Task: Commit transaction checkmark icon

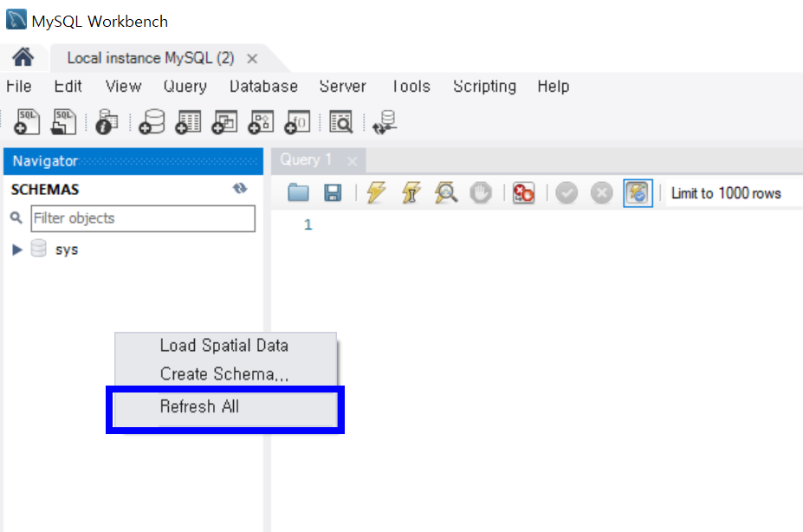Action: click(x=567, y=193)
